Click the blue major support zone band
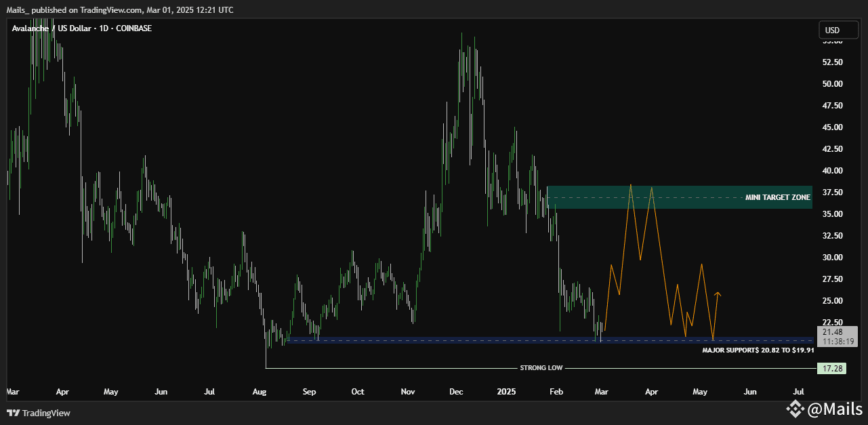The height and width of the screenshot is (425, 868). tap(549, 340)
